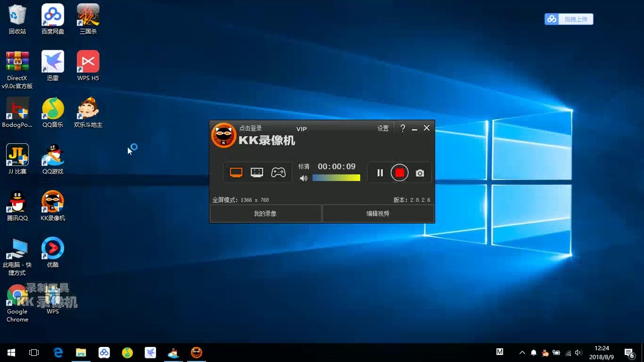Click 版本: 2.8.2.6 version text
This screenshot has height=362, width=644.
pos(412,200)
